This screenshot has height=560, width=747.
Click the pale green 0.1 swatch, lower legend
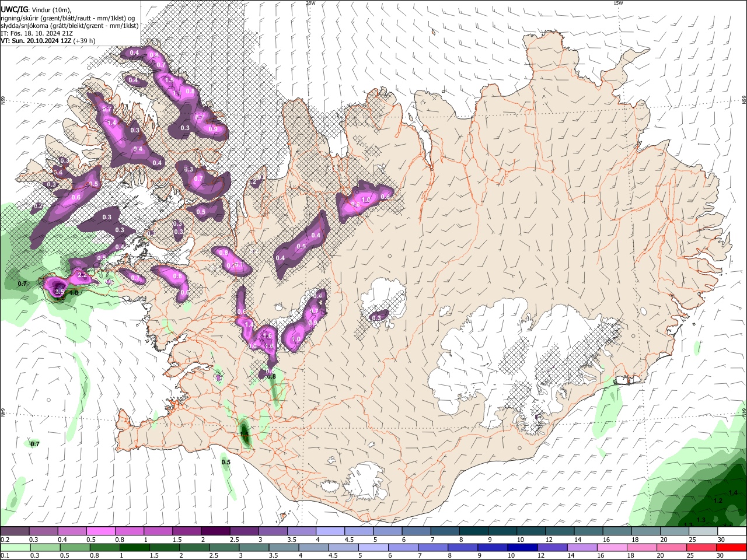15,547
